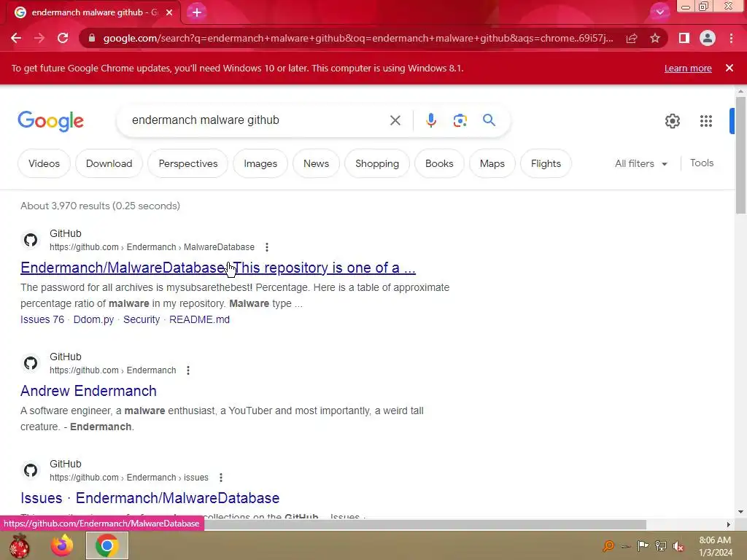Click the About 3,970 results text
Image resolution: width=747 pixels, height=560 pixels.
100,206
